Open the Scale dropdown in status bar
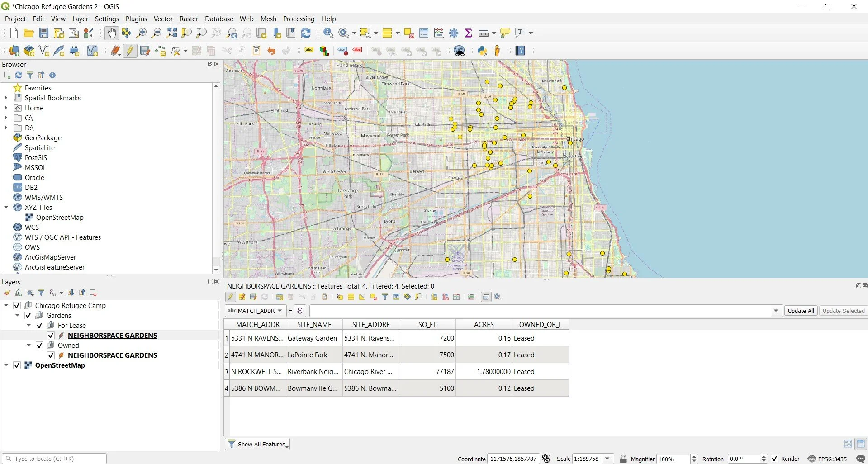 (607, 459)
